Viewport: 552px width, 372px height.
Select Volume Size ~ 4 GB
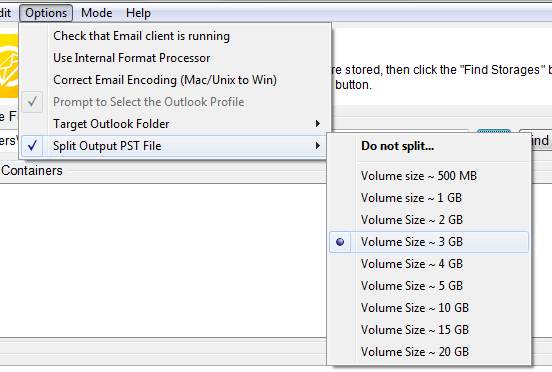pyautogui.click(x=429, y=264)
